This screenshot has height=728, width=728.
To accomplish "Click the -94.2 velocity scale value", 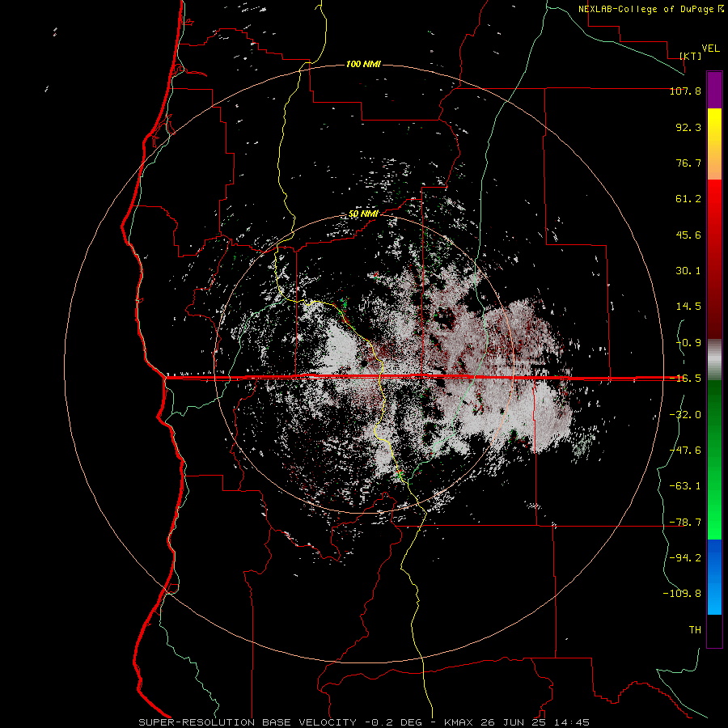I will point(685,558).
